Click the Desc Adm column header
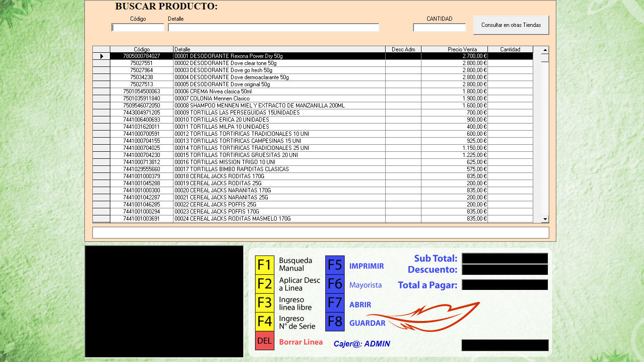Image resolution: width=644 pixels, height=362 pixels. [403, 49]
